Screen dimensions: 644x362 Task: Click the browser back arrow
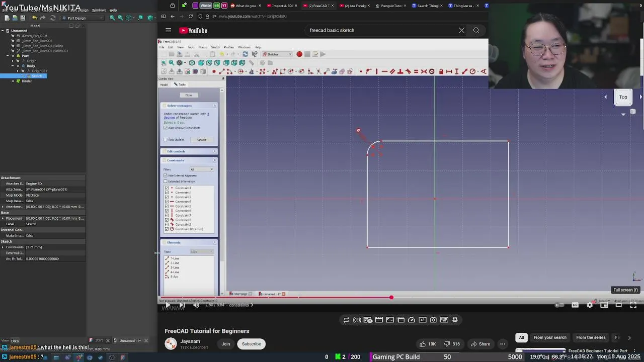[173, 16]
